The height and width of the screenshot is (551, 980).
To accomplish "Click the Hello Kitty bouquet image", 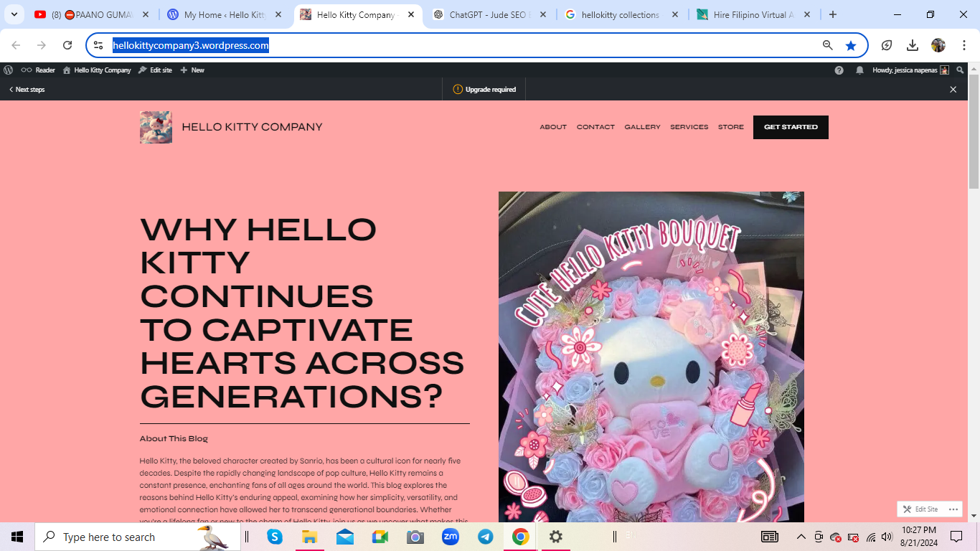I will pyautogui.click(x=651, y=357).
